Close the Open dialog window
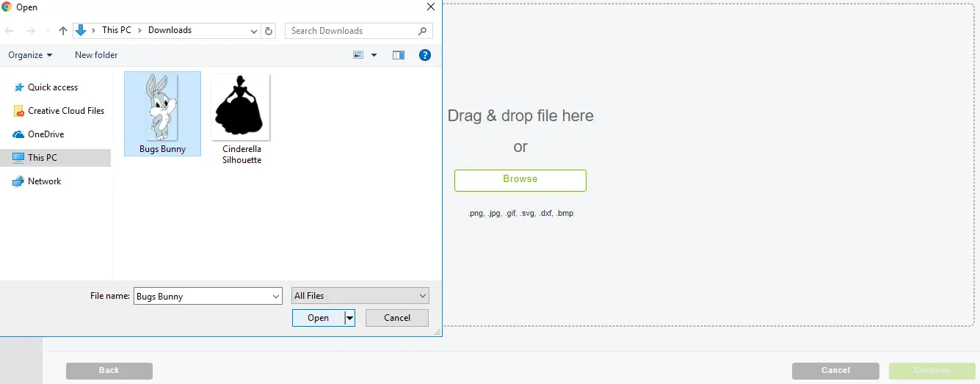Screen dimensions: 980x384 pyautogui.click(x=431, y=7)
